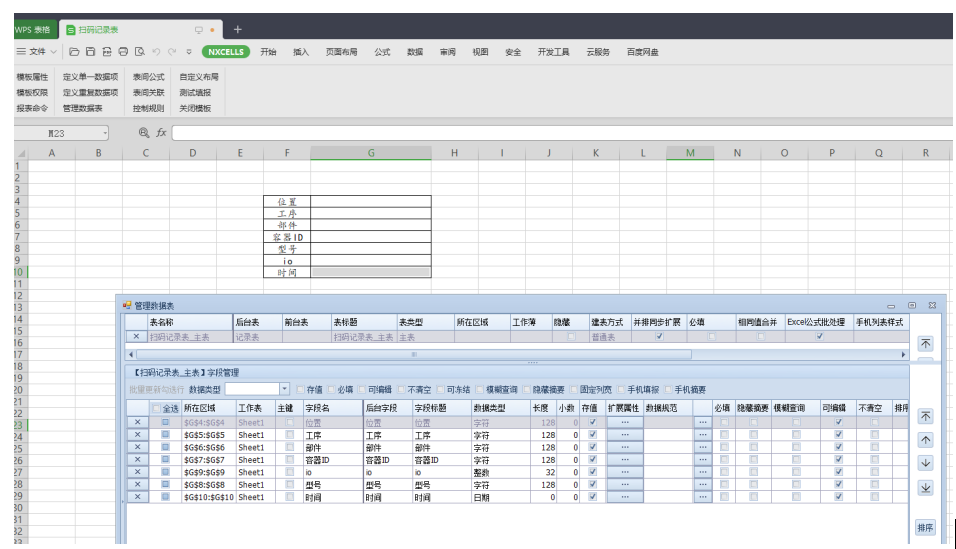Click the save icon in quick toolbar
This screenshot has width=956, height=549.
[x=90, y=52]
